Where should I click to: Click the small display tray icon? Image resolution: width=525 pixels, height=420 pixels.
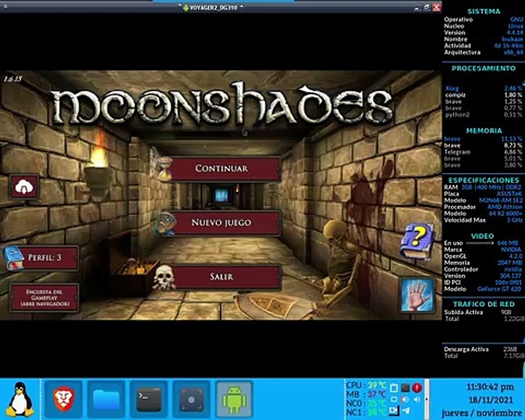pos(394,399)
